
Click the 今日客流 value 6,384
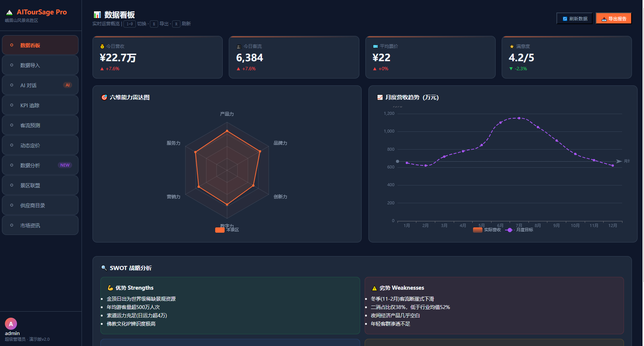point(250,58)
